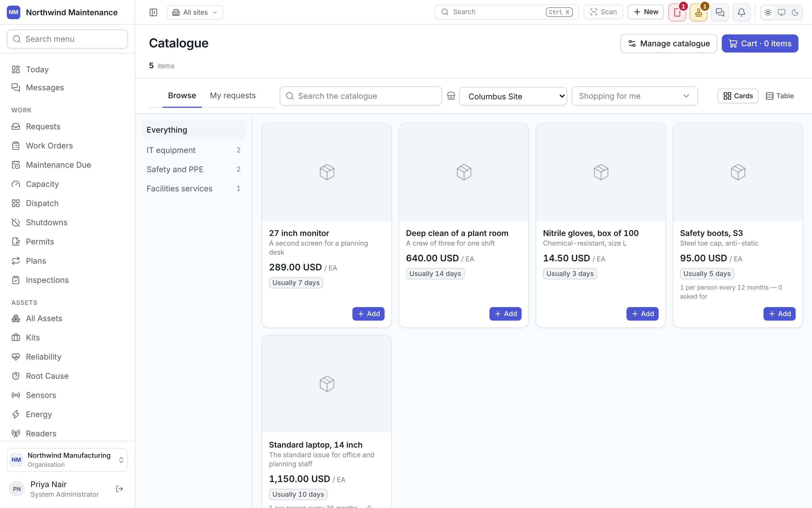Viewport: 812px width, 508px height.
Task: Open Today in the sidebar
Action: tap(67, 69)
